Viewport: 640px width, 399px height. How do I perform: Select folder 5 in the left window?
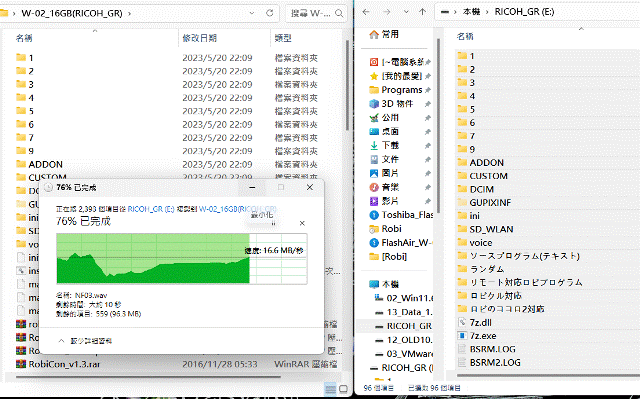click(x=31, y=111)
